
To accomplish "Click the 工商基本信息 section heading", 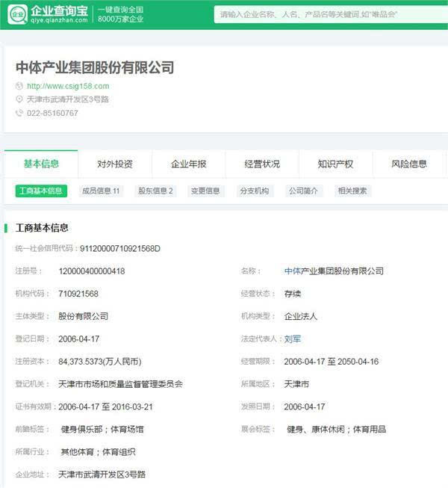I will click(x=42, y=228).
